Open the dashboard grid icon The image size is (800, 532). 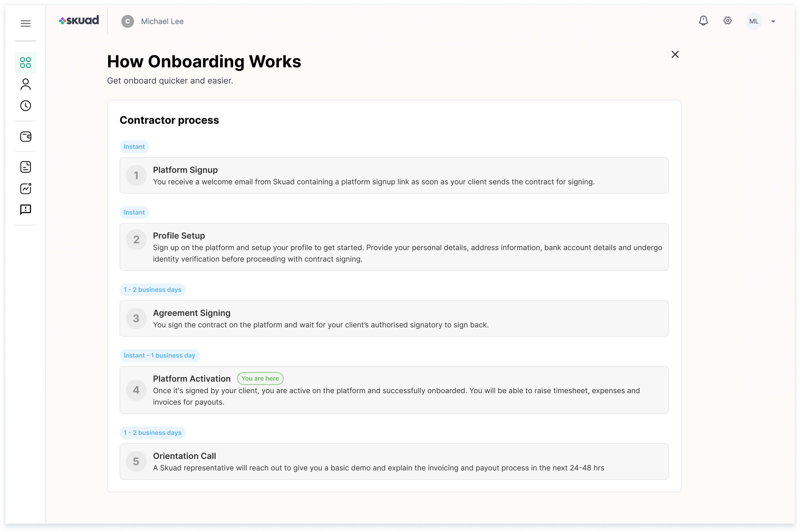[25, 63]
